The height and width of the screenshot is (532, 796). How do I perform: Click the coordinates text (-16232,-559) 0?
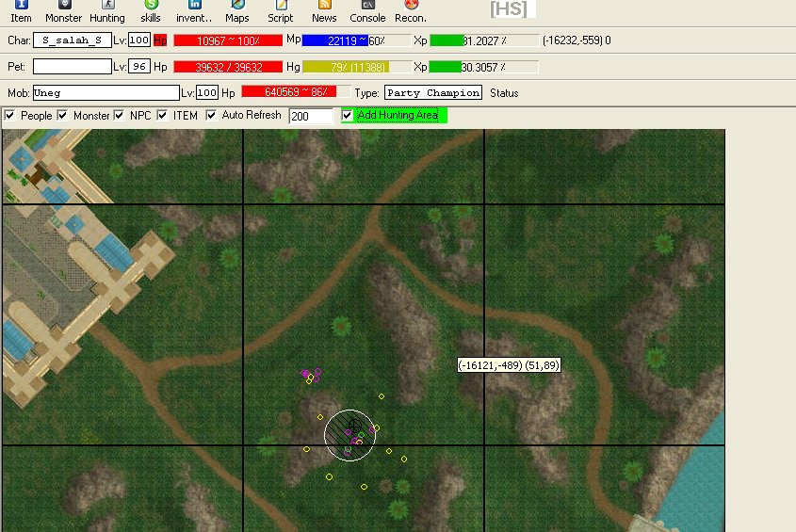pyautogui.click(x=577, y=40)
